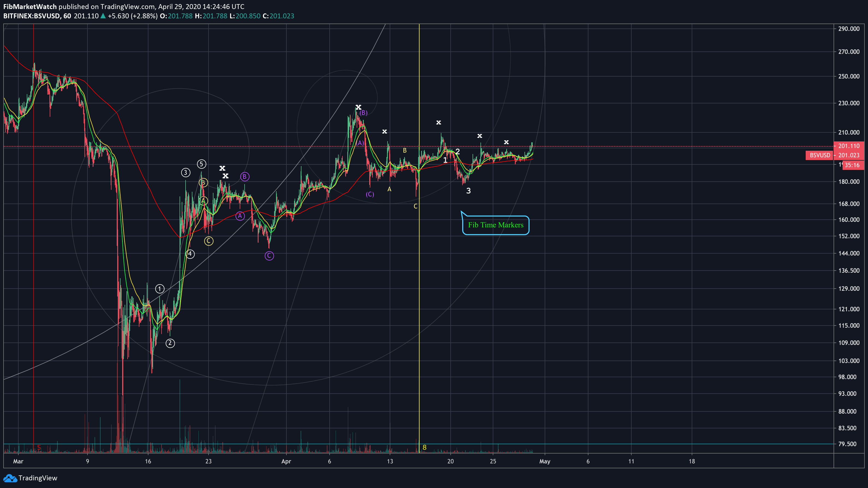Click the plain white 3 wave label
The width and height of the screenshot is (868, 488).
468,191
